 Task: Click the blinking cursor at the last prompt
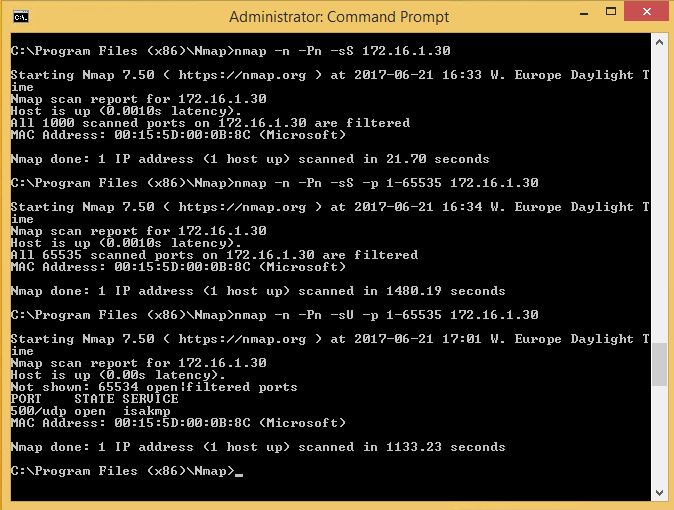coord(239,475)
